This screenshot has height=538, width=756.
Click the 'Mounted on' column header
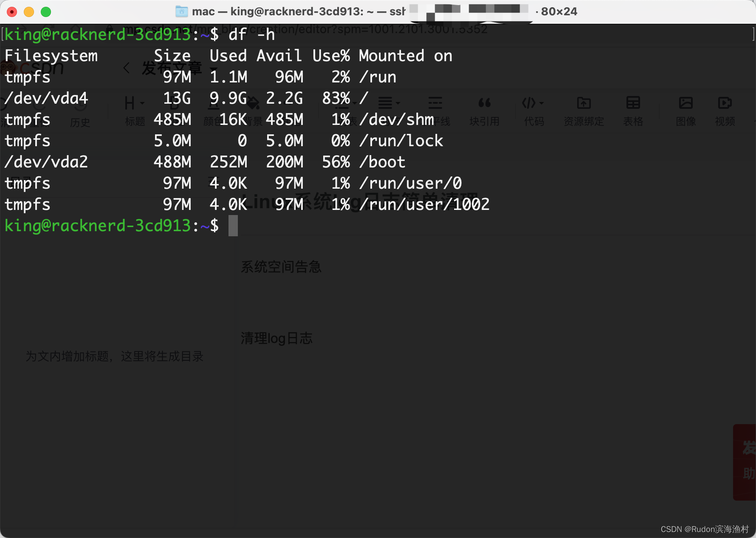click(406, 56)
